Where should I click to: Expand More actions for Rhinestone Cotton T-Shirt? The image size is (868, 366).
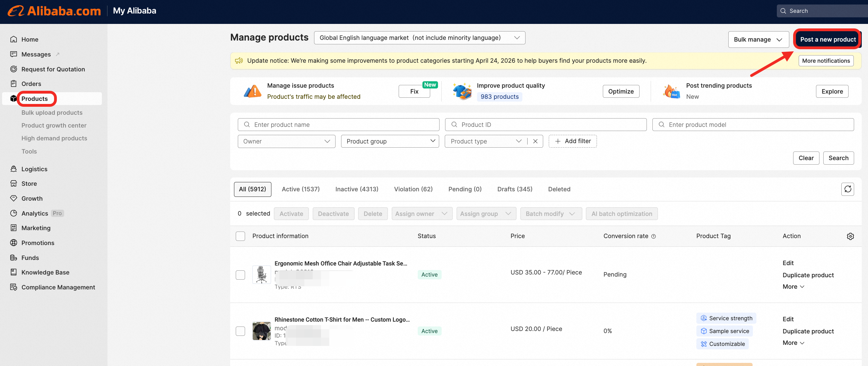tap(793, 343)
